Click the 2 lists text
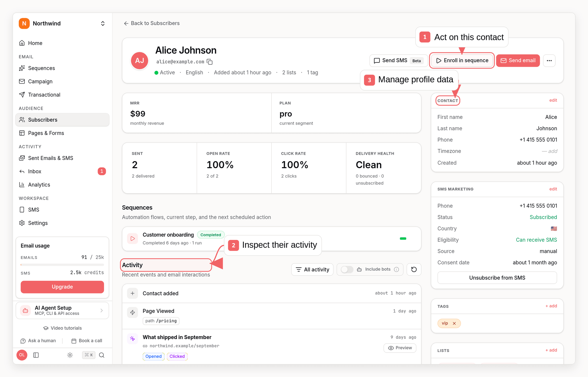Viewport: 588px width, 377px height. (x=289, y=73)
